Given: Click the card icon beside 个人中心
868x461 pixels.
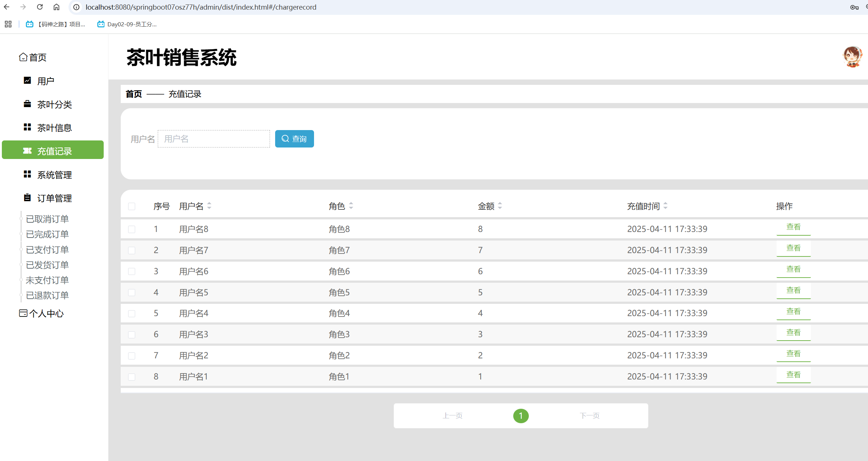Looking at the screenshot, I should [23, 313].
